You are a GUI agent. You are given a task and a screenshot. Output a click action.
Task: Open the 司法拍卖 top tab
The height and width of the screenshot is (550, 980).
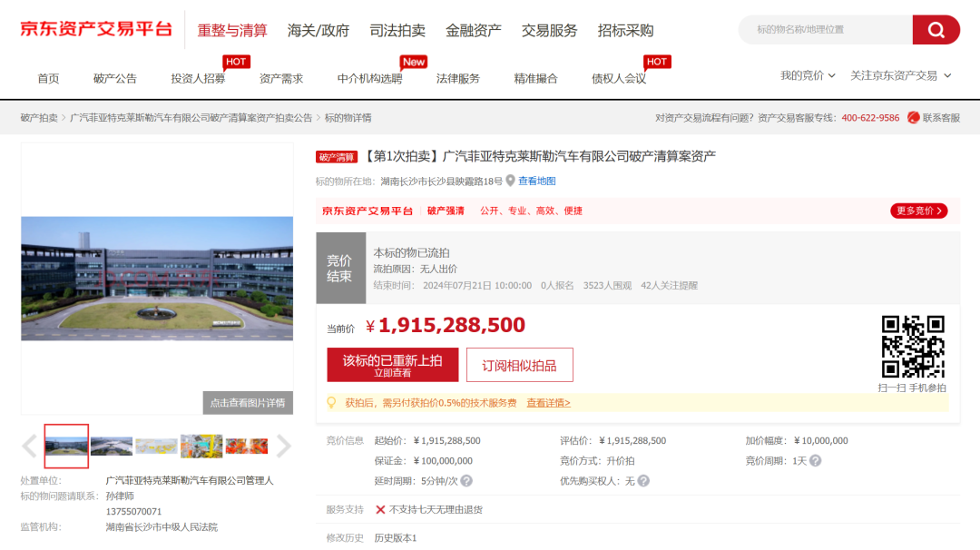coord(397,30)
